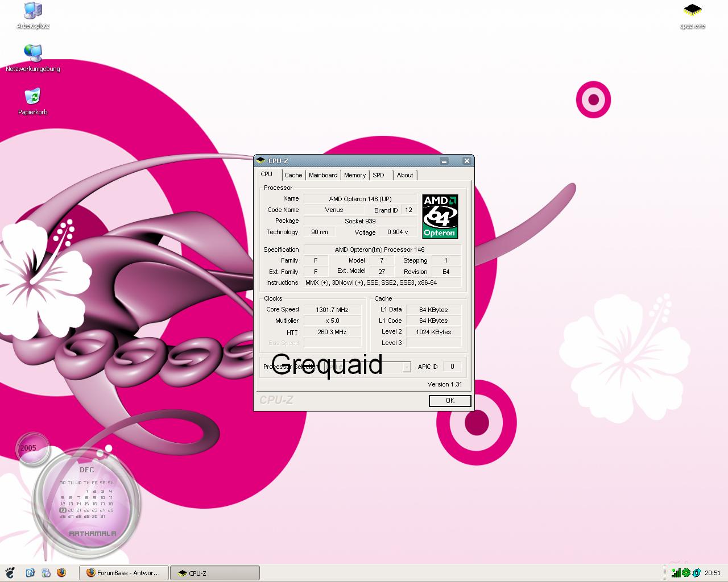
Task: Click the Core Speed value 1301.7 MHz
Action: tap(332, 310)
